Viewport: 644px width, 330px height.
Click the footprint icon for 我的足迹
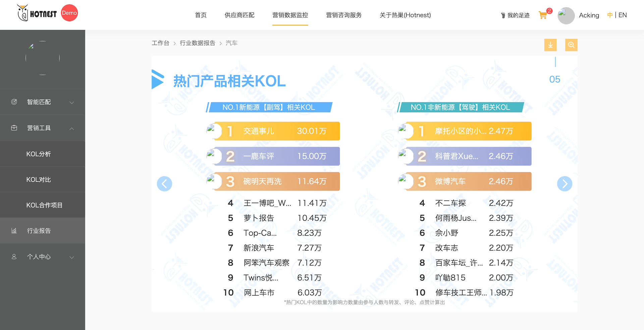(503, 15)
